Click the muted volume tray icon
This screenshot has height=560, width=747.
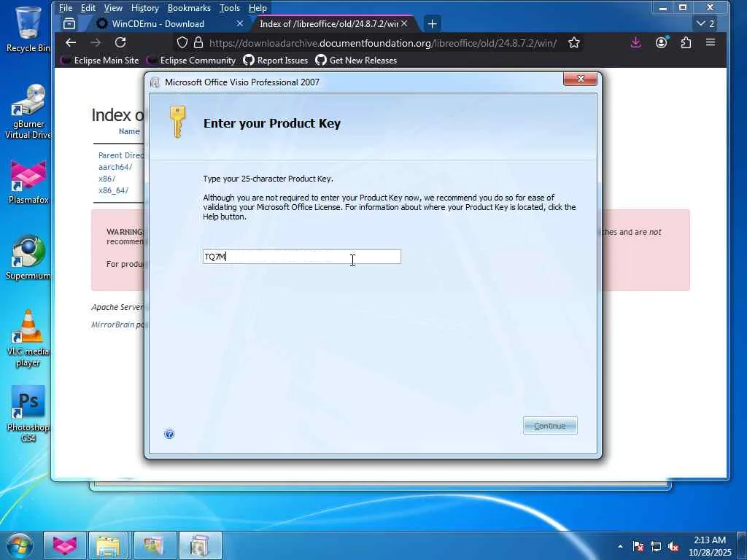pos(673,546)
